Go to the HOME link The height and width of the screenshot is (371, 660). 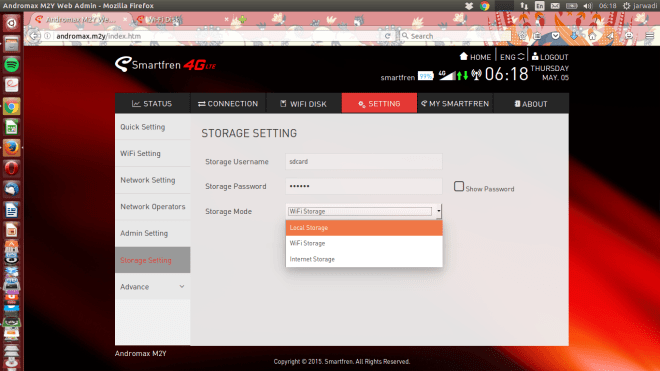(475, 57)
